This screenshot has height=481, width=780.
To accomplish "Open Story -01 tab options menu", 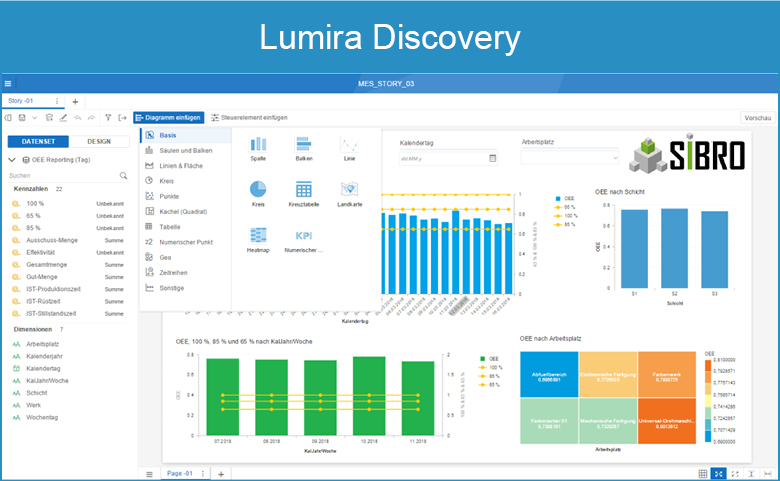I will pos(57,101).
